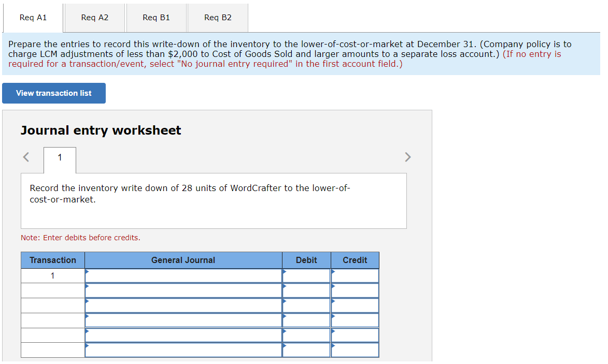
Task: Click the dropdown arrow in row 1 Debit cell
Action: click(284, 272)
